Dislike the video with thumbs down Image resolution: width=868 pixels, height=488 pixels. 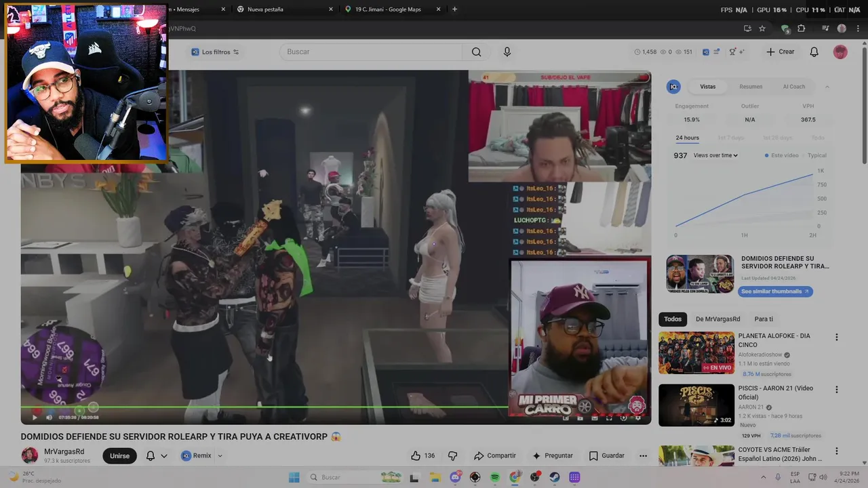[453, 455]
